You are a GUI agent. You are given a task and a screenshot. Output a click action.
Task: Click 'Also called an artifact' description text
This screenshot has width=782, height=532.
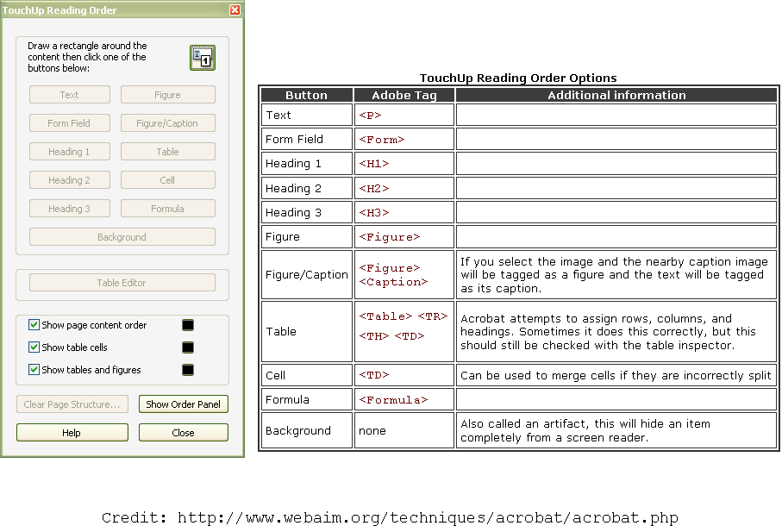pos(585,431)
